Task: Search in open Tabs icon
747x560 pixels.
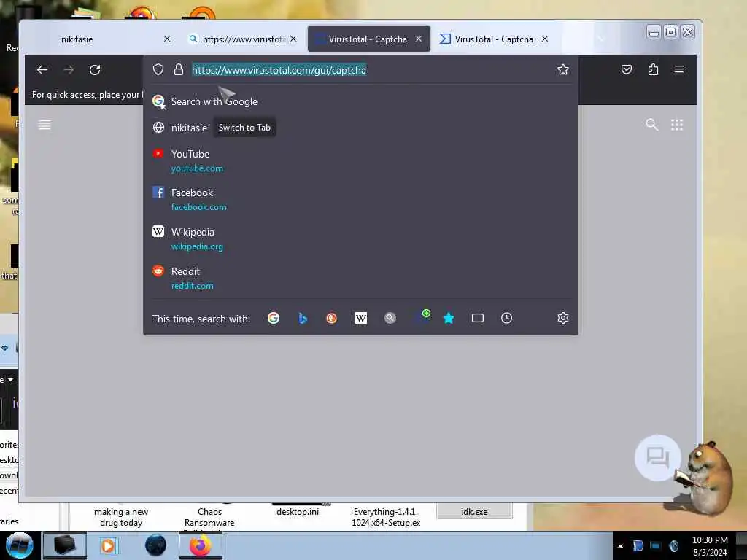Action: pos(477,318)
